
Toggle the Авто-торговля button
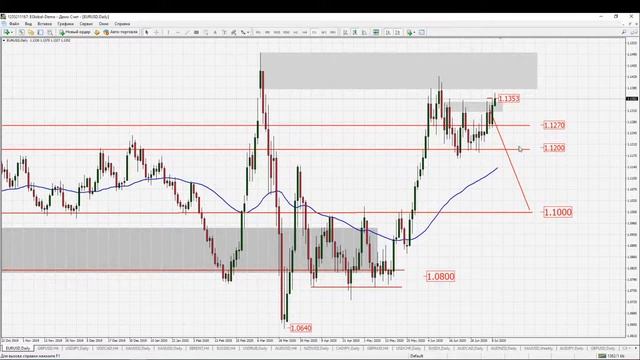(x=120, y=32)
